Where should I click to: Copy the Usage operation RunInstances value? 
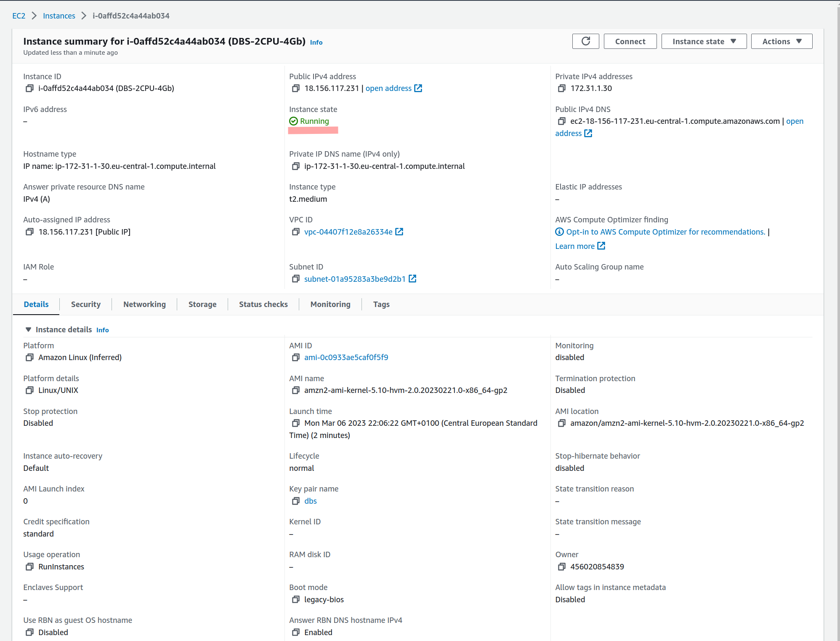point(29,567)
